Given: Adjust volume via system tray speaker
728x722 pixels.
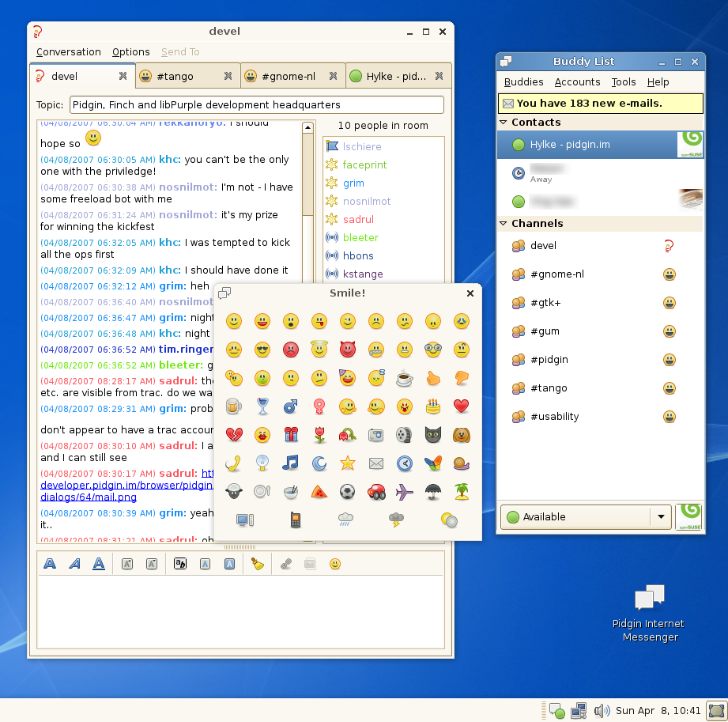Looking at the screenshot, I should pos(602,710).
